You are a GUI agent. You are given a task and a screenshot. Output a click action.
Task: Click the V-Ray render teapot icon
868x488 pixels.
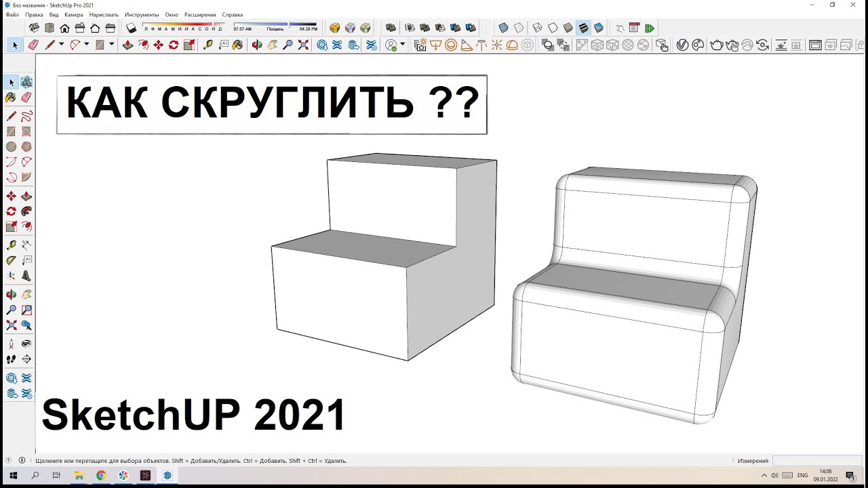(x=716, y=45)
